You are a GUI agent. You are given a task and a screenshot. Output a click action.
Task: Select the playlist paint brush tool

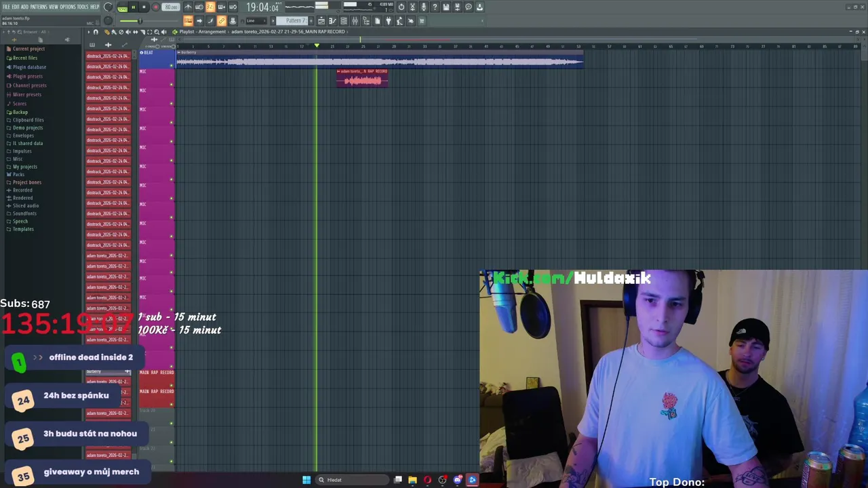(x=114, y=32)
